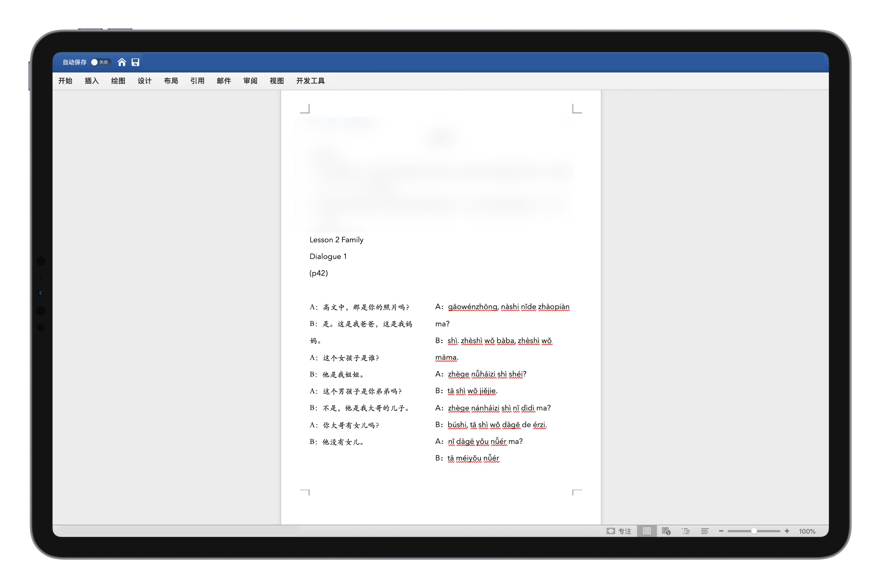
Task: Click the Home icon in title bar
Action: pyautogui.click(x=121, y=62)
